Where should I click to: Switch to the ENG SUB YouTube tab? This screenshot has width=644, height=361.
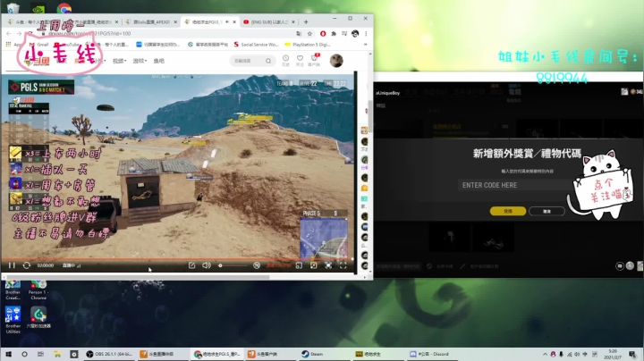(x=269, y=22)
